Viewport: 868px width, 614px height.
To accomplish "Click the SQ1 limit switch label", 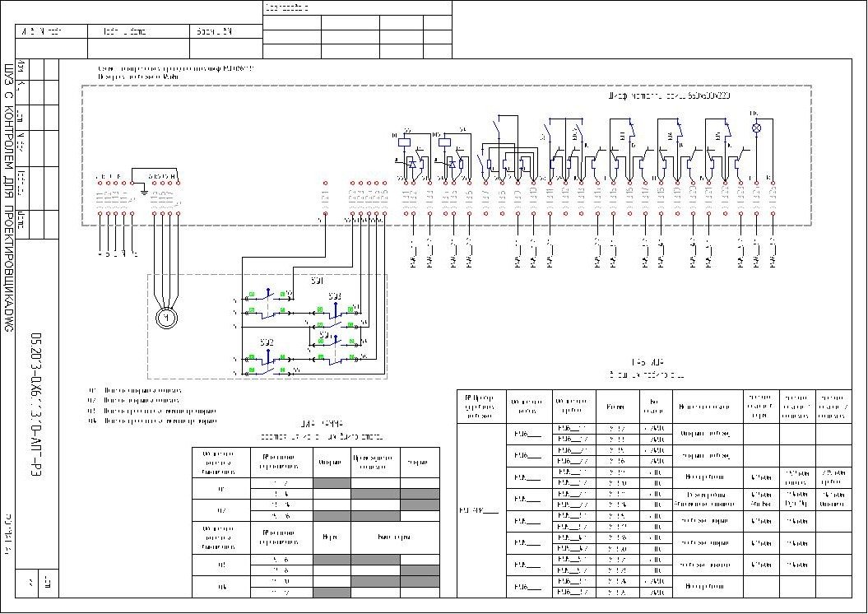I will click(317, 280).
